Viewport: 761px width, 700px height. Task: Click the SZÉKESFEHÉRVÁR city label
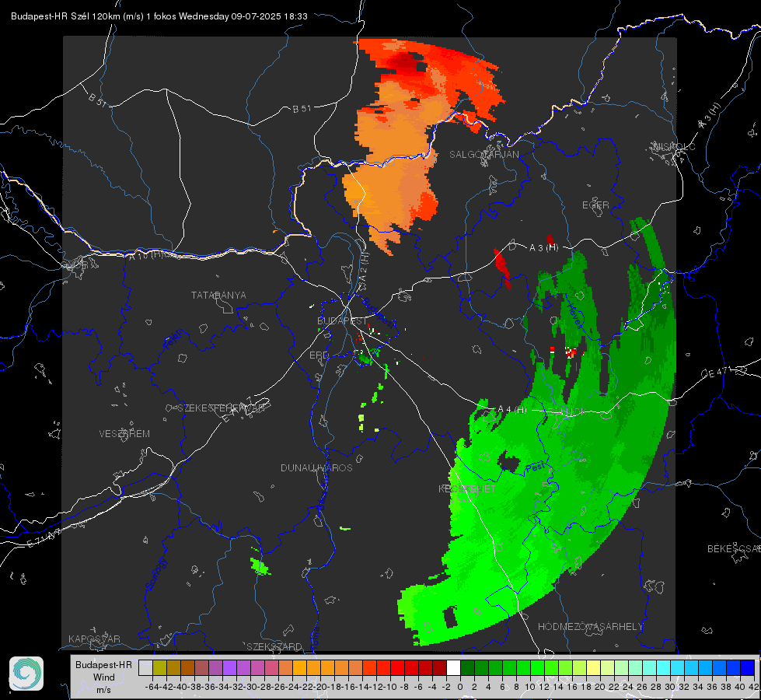click(222, 408)
